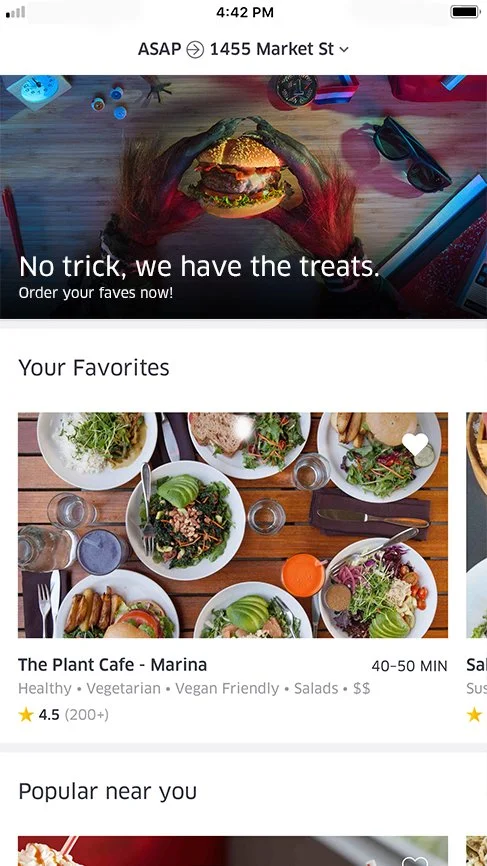
Task: Open the Your Favorites section header
Action: tap(94, 367)
